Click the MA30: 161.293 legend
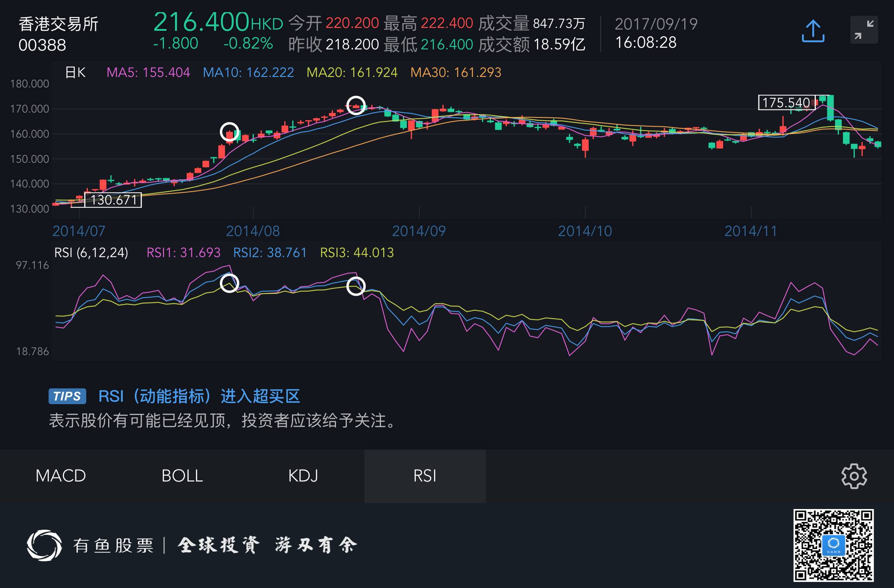This screenshot has height=588, width=894. [x=456, y=72]
